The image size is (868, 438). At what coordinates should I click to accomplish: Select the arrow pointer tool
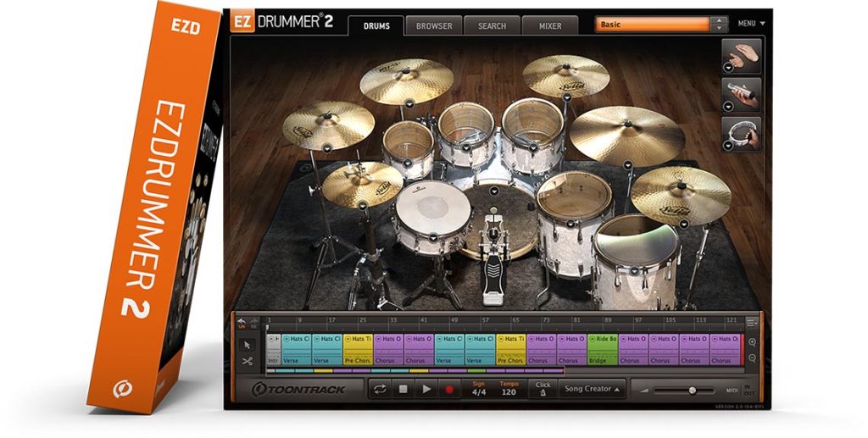tap(247, 345)
